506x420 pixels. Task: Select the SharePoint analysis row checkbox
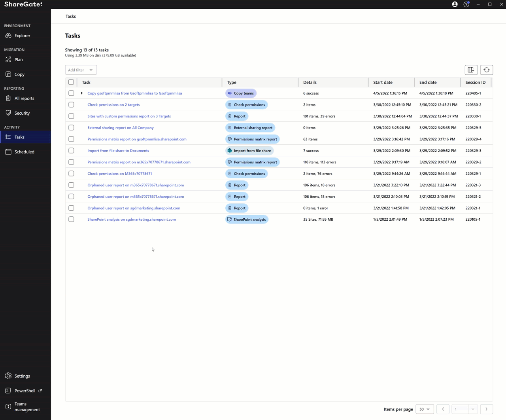71,219
